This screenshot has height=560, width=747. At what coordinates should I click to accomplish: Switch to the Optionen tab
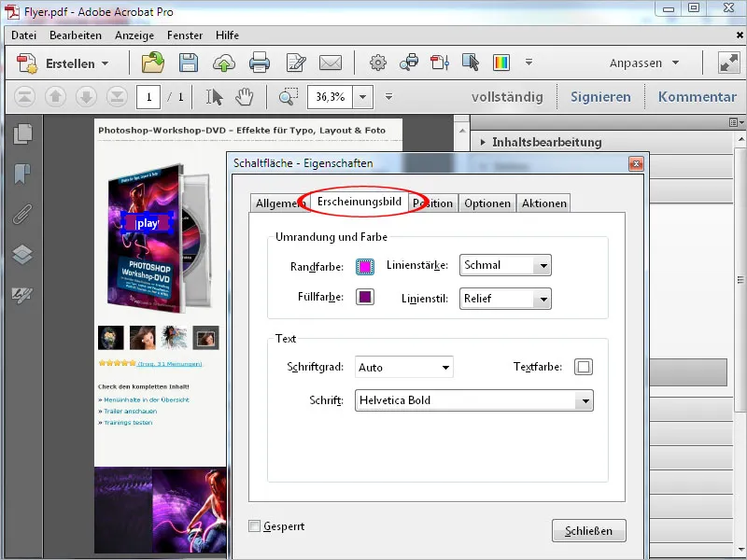click(x=487, y=203)
